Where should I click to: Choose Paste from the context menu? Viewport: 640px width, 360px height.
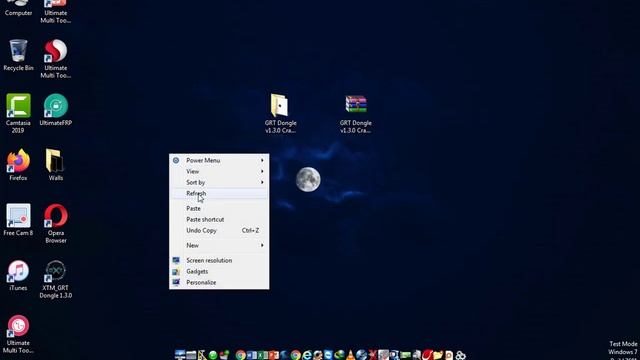click(219, 209)
